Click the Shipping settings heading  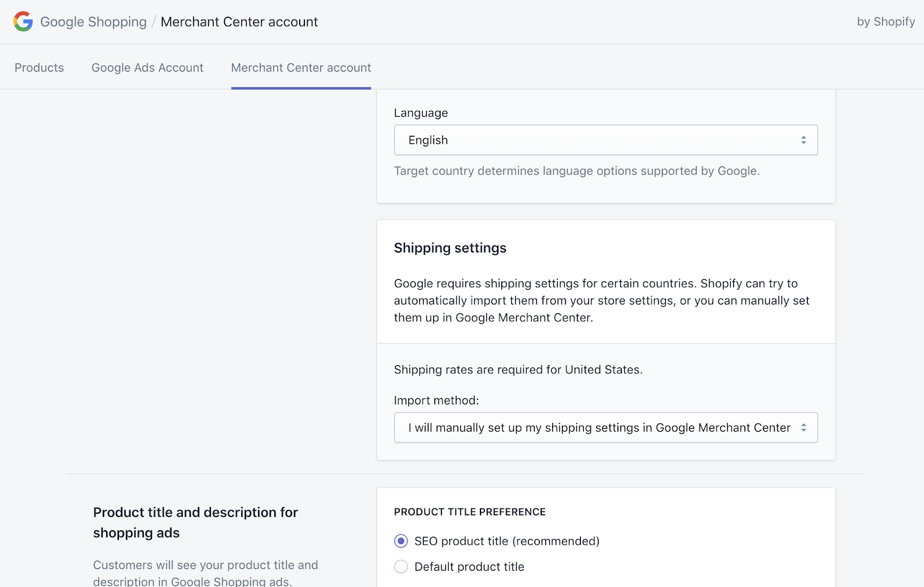(450, 248)
